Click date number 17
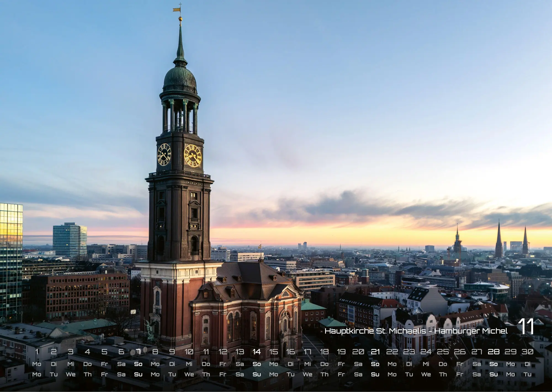The width and height of the screenshot is (552, 392). click(x=307, y=352)
